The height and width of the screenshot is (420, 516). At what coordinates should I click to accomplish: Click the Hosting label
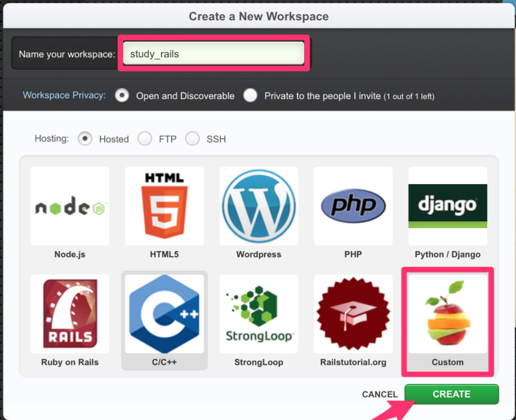pyautogui.click(x=52, y=138)
